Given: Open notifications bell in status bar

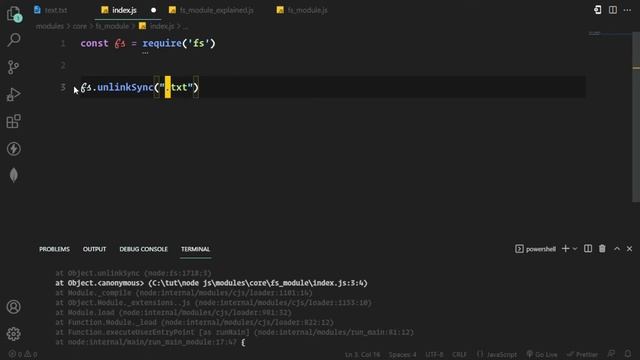Looking at the screenshot, I should coord(628,354).
